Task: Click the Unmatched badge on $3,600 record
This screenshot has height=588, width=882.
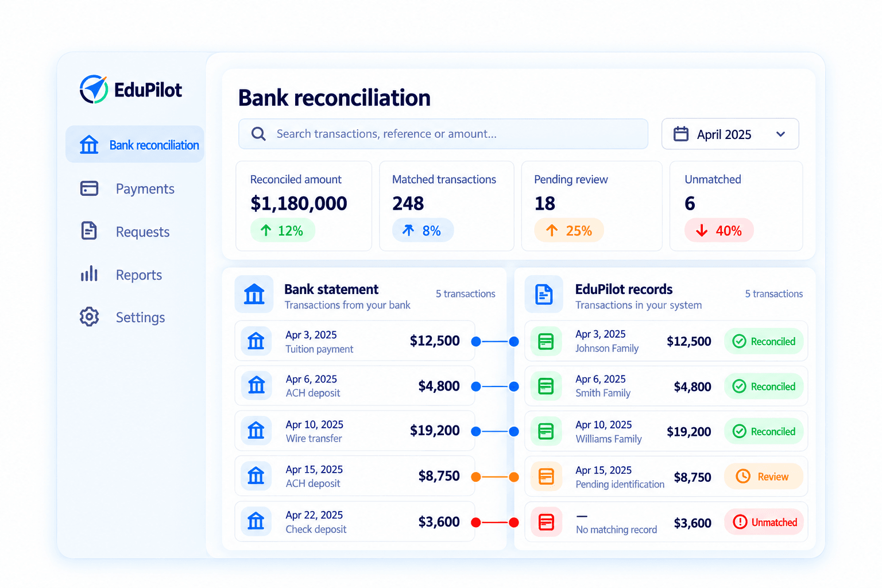Action: pyautogui.click(x=764, y=522)
